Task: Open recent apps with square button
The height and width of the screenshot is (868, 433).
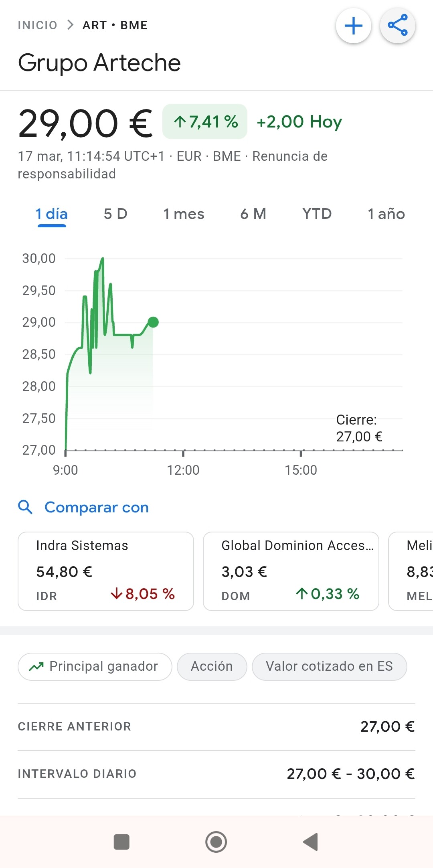Action: tap(121, 842)
